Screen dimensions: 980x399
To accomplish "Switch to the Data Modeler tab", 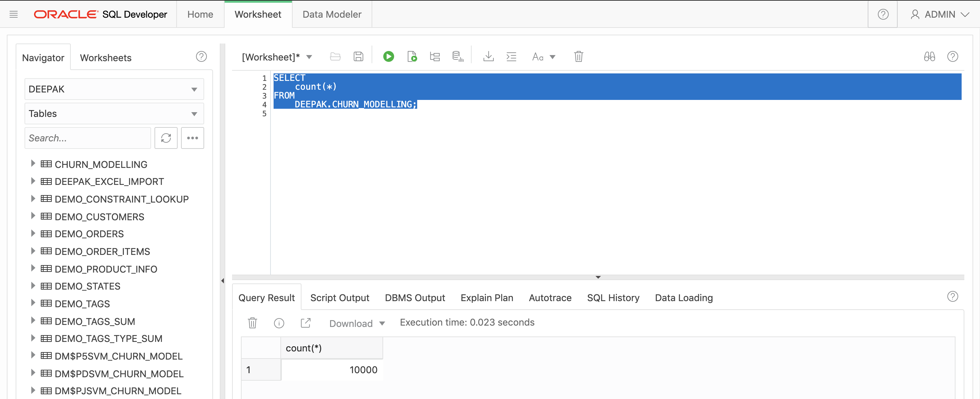I will click(331, 14).
